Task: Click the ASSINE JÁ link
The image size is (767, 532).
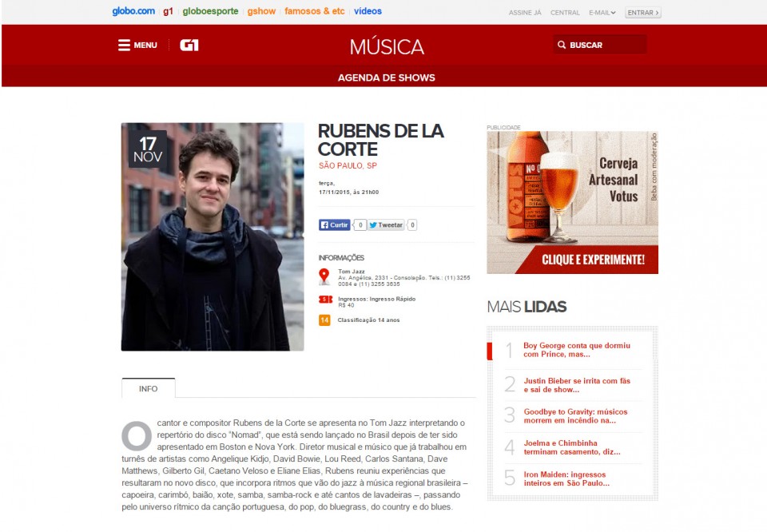Action: 525,13
